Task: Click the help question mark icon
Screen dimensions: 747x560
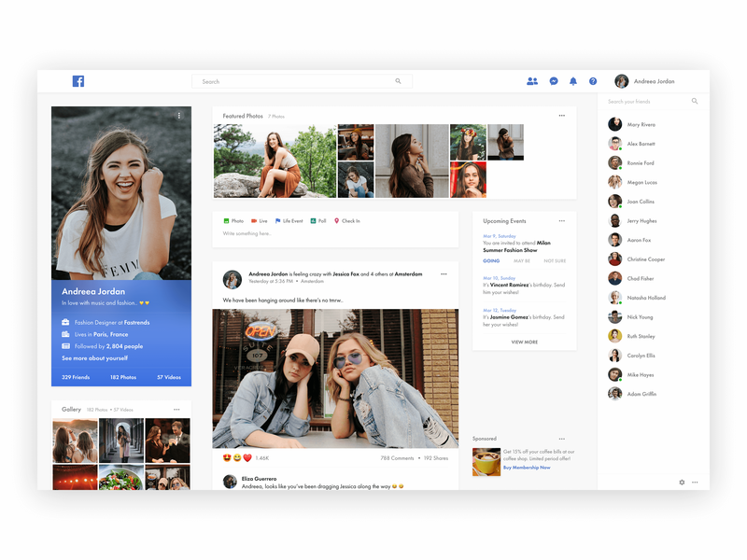Action: 593,81
